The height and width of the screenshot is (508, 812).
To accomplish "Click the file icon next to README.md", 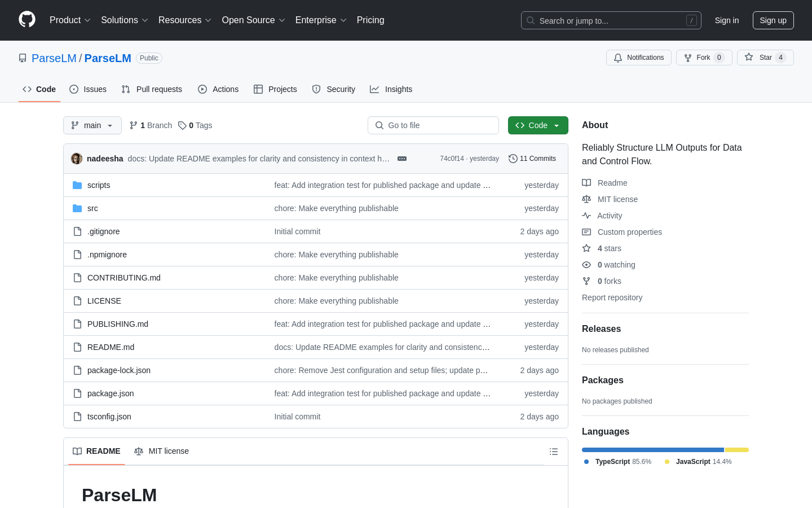I will (x=77, y=347).
